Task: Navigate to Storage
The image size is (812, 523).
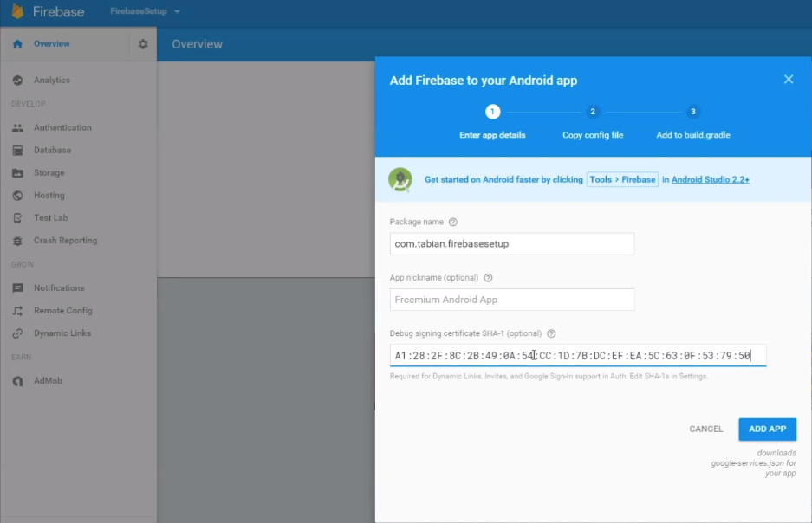Action: [49, 173]
